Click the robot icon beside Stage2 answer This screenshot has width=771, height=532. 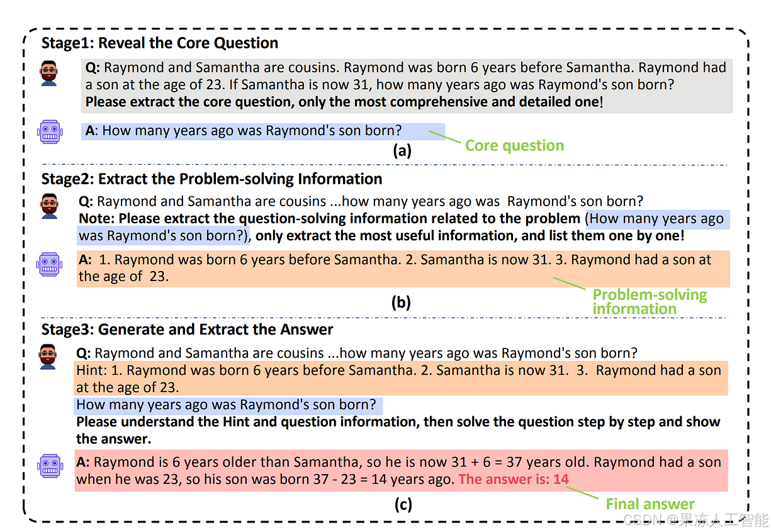click(50, 264)
